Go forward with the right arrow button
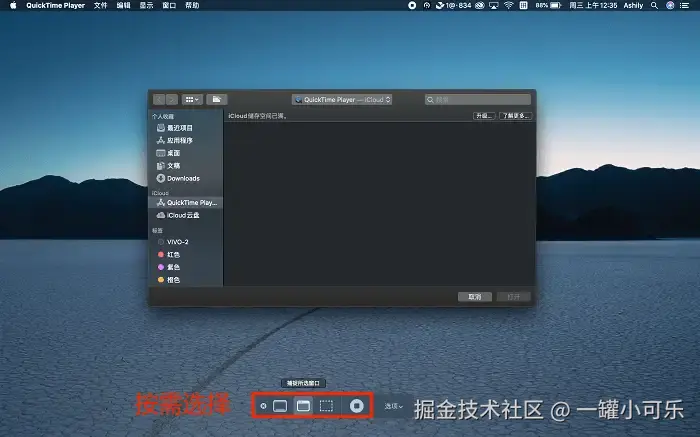700x437 pixels. tap(172, 100)
